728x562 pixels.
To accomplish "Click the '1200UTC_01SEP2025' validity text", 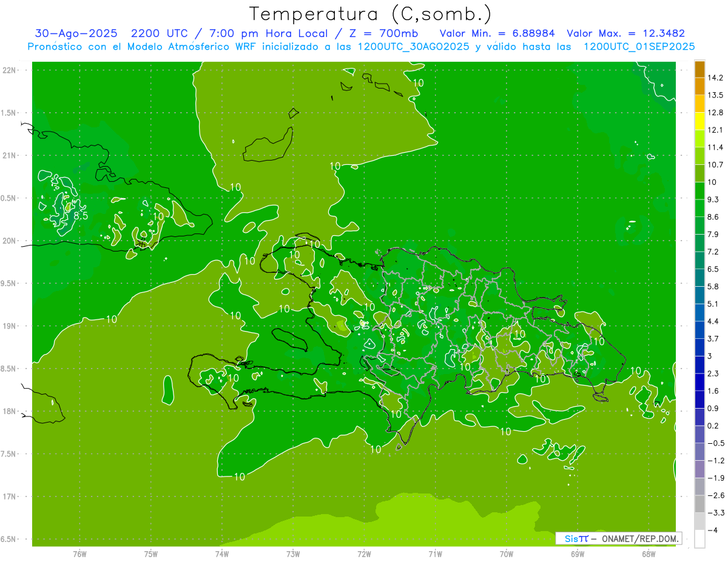I will pyautogui.click(x=639, y=47).
